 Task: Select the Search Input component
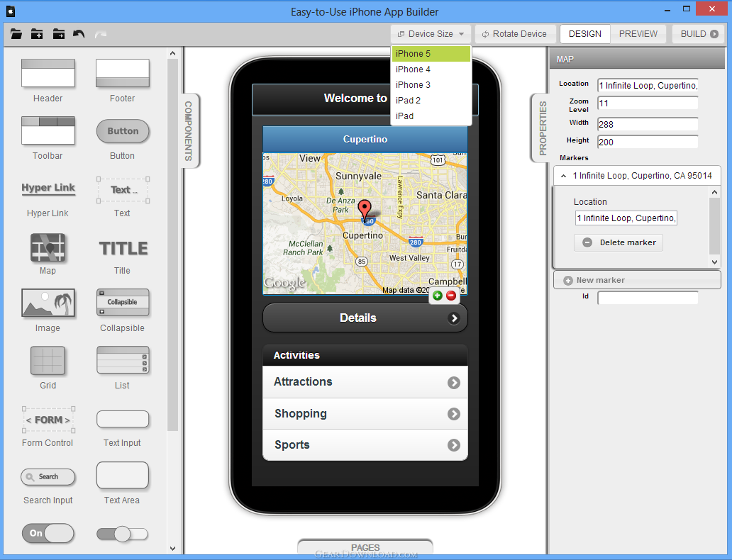48,486
